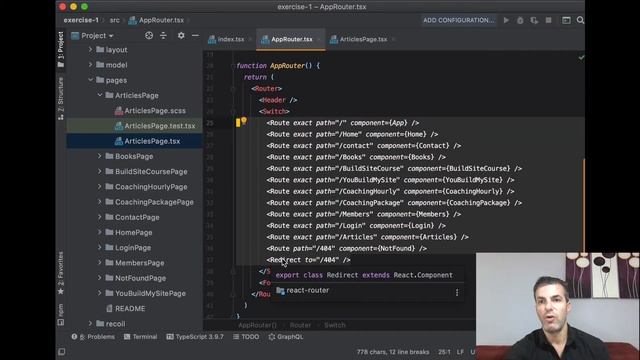Expand the NotFoundPage folder

pyautogui.click(x=100, y=278)
